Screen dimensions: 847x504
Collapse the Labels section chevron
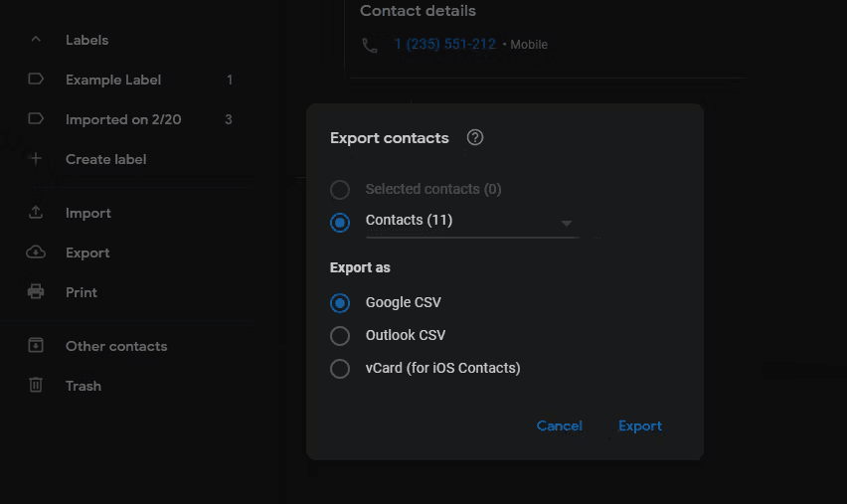pos(36,40)
